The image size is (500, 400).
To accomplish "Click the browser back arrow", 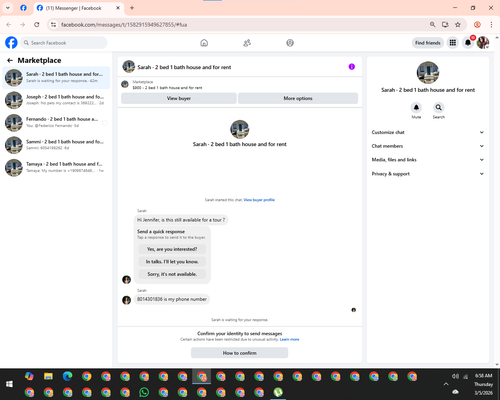I will pyautogui.click(x=9, y=25).
